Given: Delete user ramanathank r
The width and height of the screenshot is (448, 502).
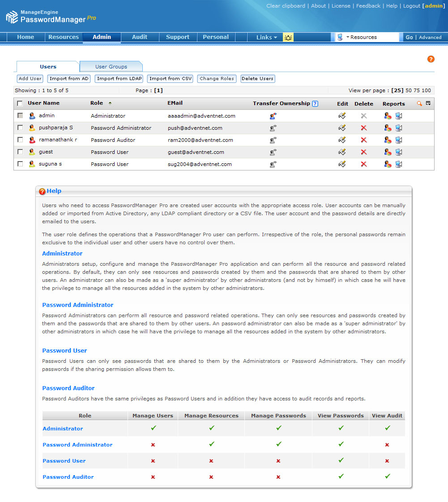Looking at the screenshot, I should coord(364,140).
